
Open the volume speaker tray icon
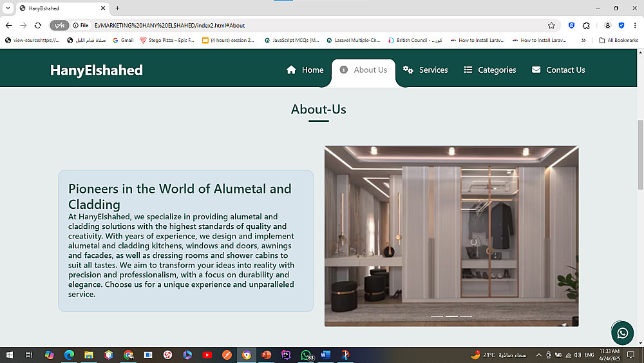(578, 355)
